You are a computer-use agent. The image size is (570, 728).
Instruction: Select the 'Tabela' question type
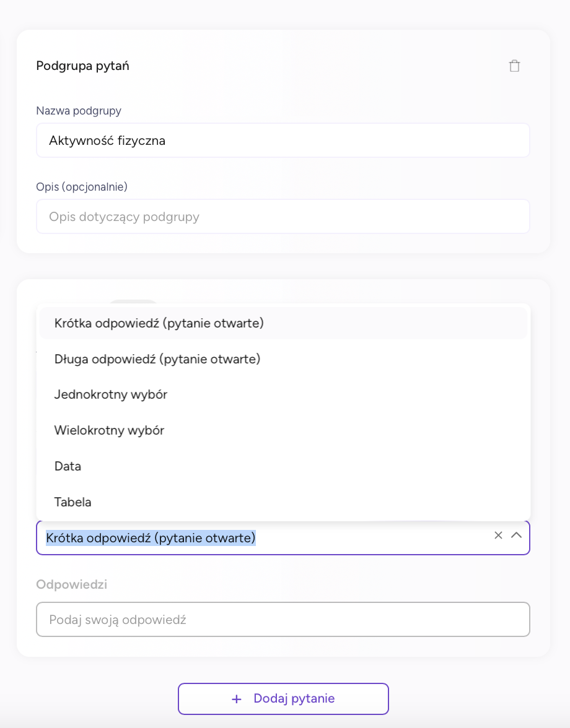click(283, 502)
